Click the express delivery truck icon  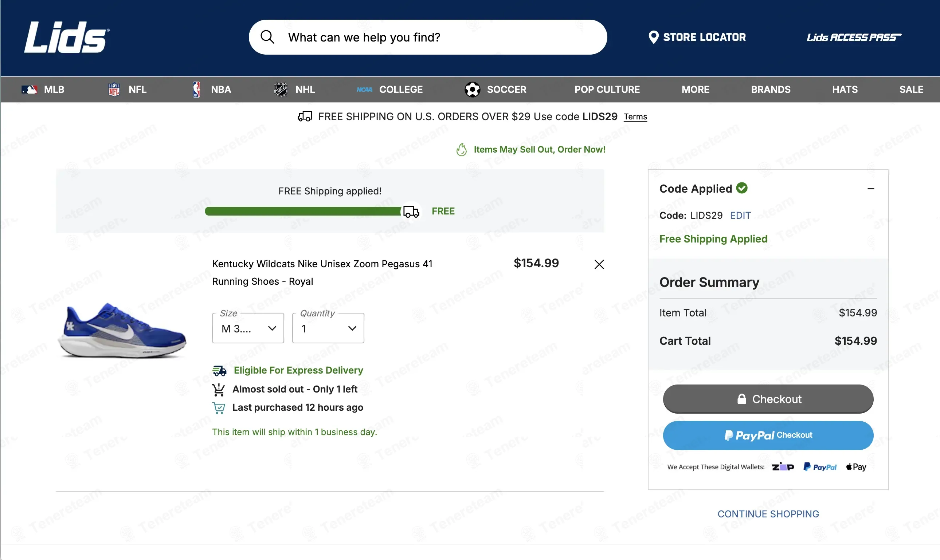pyautogui.click(x=219, y=371)
